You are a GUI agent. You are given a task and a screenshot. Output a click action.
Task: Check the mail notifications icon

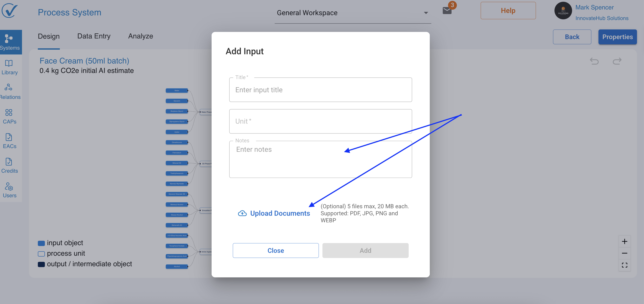(x=447, y=11)
